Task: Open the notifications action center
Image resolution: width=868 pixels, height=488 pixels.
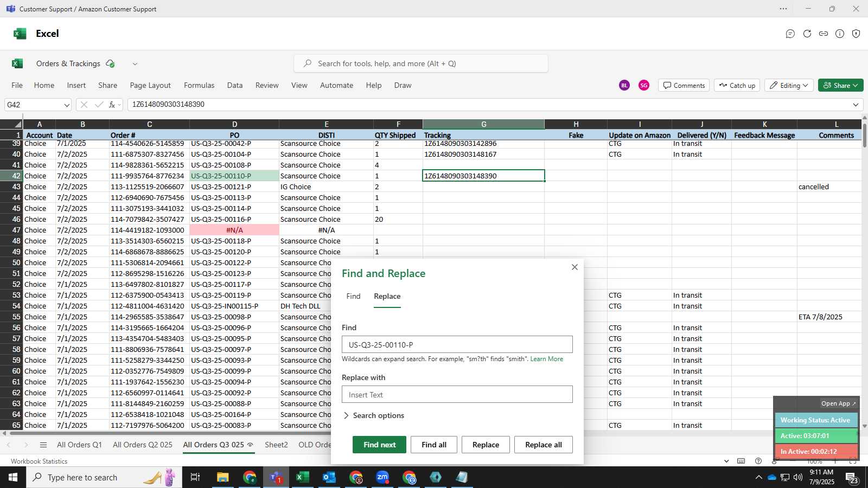Action: pos(852,478)
